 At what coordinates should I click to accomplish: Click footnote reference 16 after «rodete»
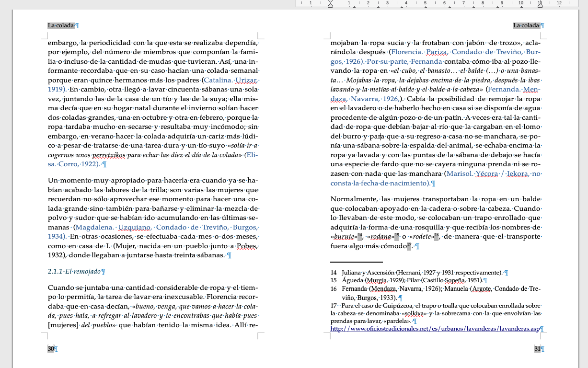click(x=437, y=235)
